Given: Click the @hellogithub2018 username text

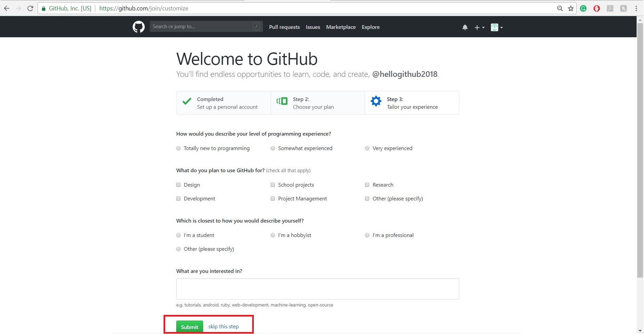Looking at the screenshot, I should coord(405,74).
